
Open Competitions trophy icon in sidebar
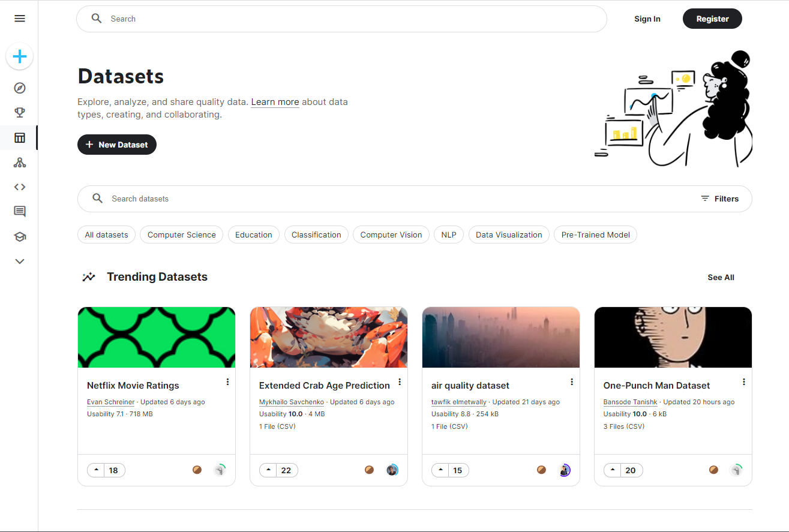tap(20, 113)
